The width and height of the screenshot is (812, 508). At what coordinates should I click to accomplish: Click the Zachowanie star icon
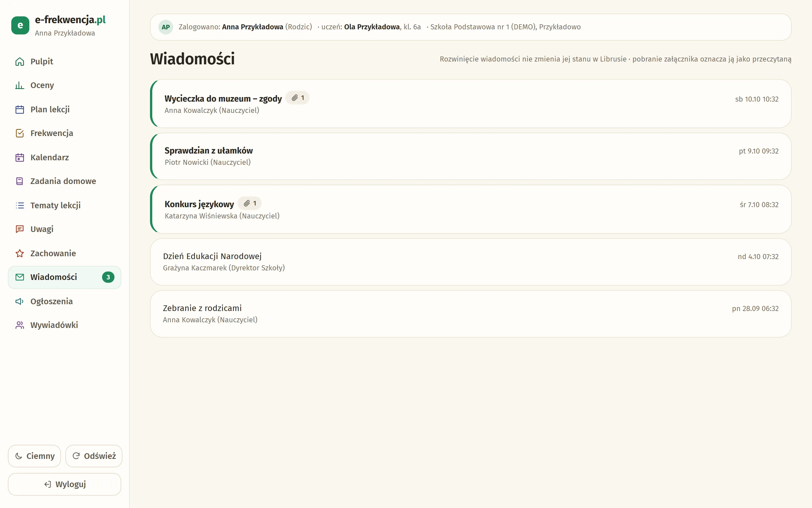[20, 253]
